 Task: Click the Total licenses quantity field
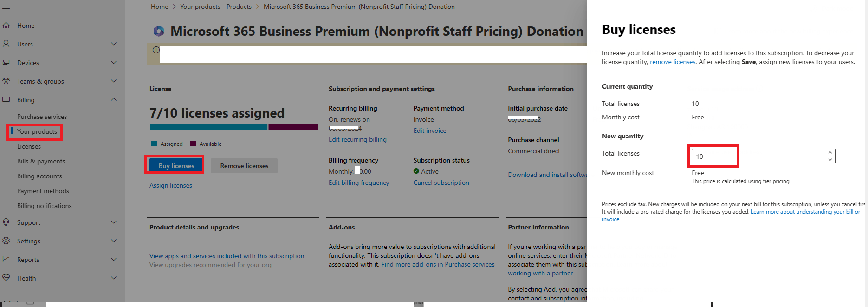(763, 156)
